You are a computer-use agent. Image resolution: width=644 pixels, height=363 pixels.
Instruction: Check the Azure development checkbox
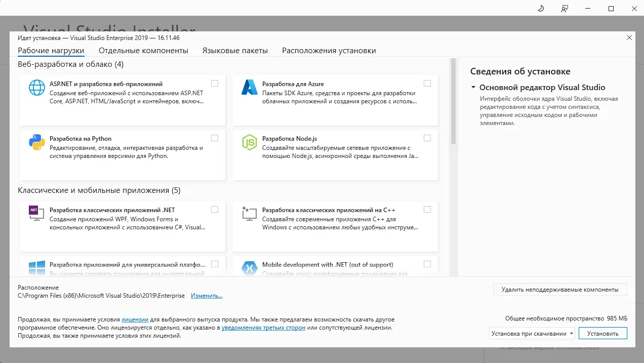427,83
